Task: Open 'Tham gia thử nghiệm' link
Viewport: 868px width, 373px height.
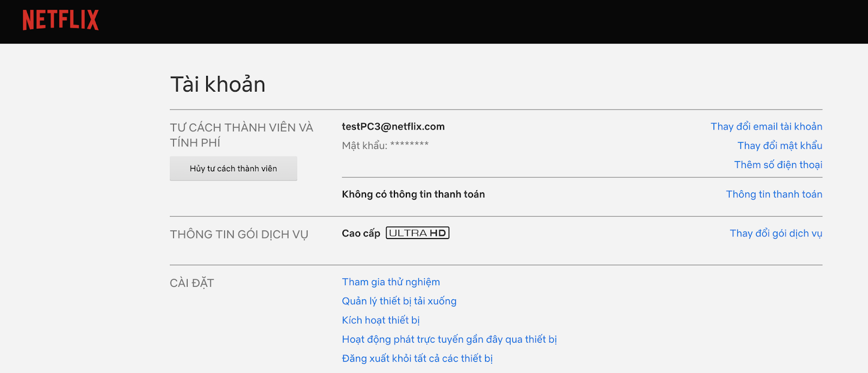Action: (x=391, y=282)
